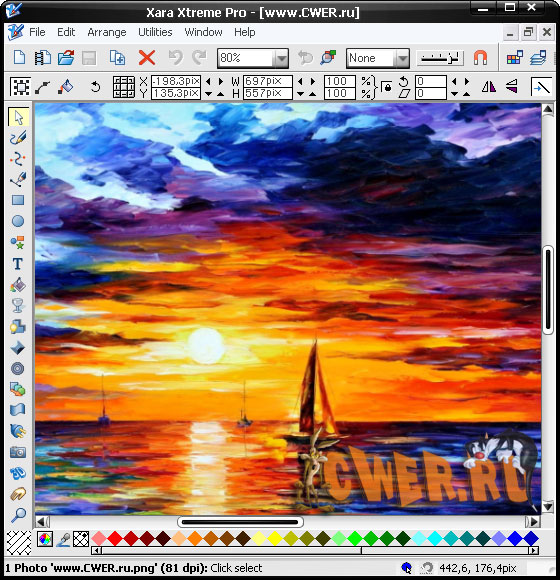Select the Photo camera tool

pos(18,452)
